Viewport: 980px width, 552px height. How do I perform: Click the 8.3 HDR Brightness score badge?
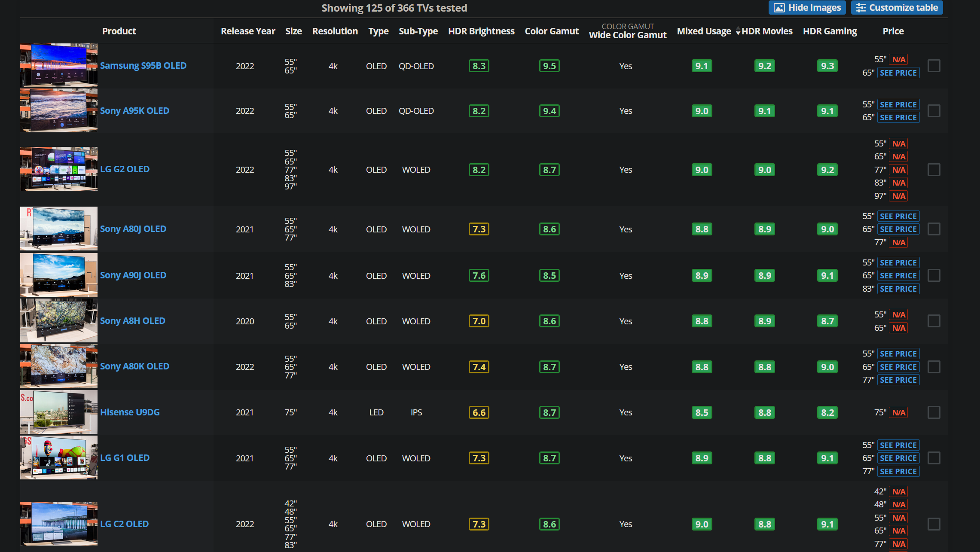pos(479,66)
